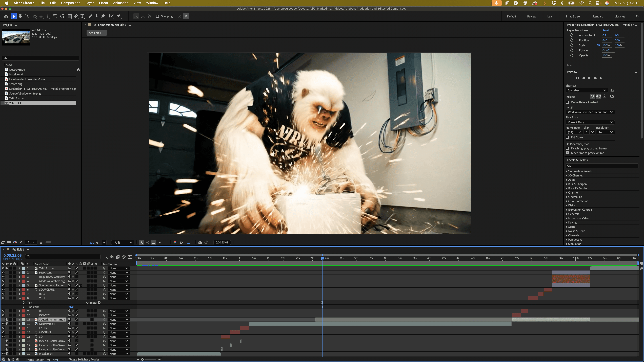
Task: Select the Zoom tool in toolbar
Action: point(27,16)
